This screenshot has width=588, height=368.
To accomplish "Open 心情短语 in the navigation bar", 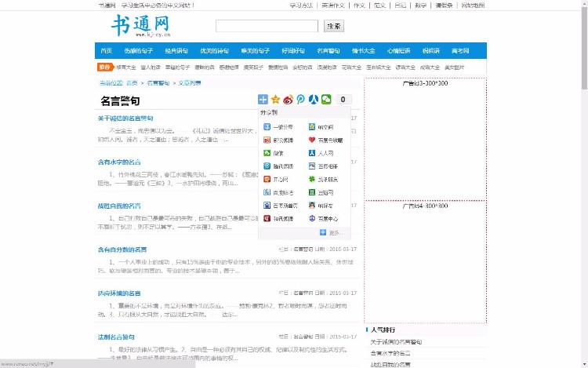I will [398, 51].
